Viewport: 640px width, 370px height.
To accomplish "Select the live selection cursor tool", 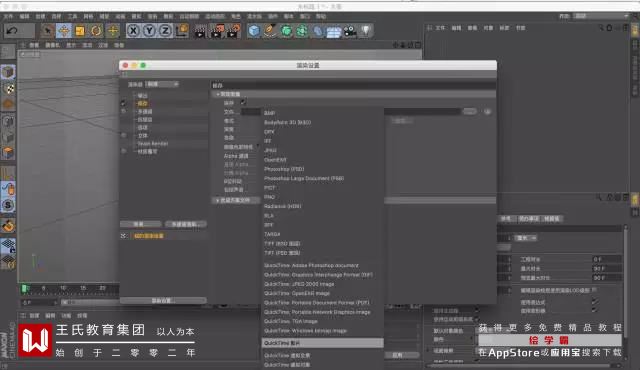I will pyautogui.click(x=48, y=31).
